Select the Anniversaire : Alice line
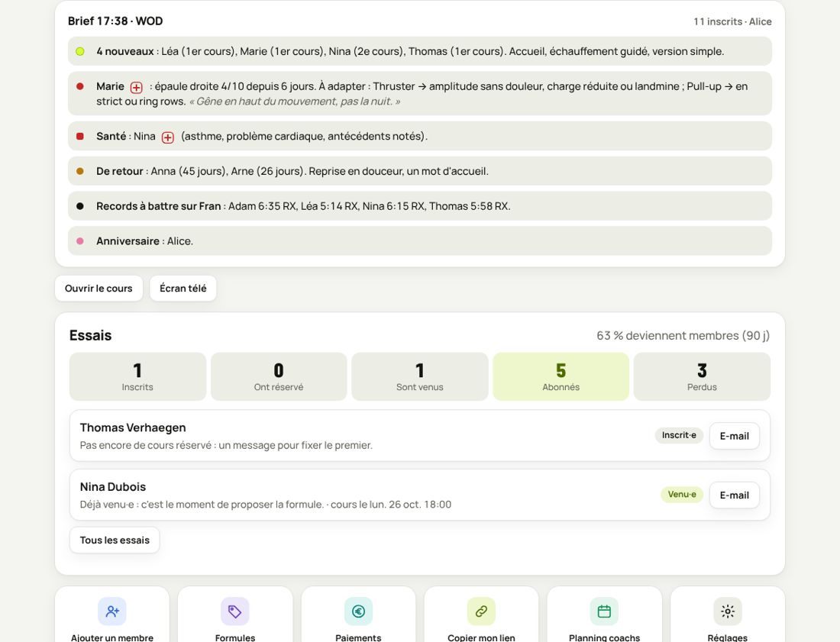 (420, 241)
